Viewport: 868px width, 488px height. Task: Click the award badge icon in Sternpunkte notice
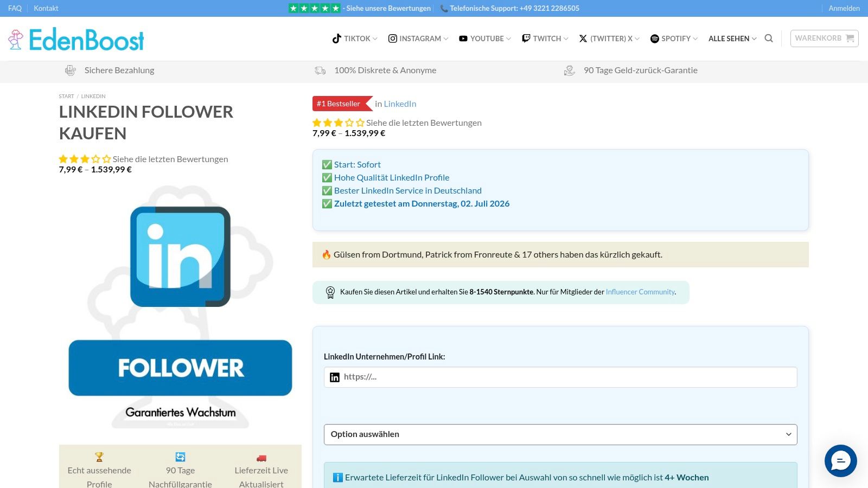coord(330,292)
